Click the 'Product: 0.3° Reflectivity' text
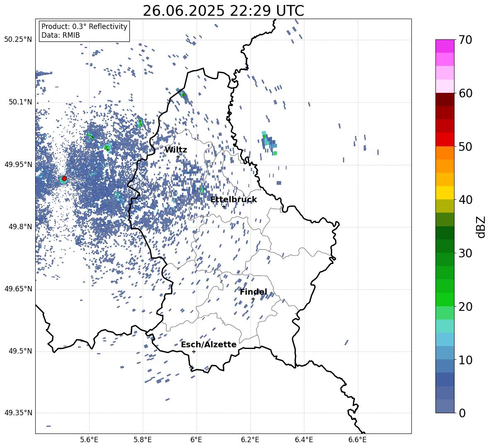Image resolution: width=491 pixels, height=448 pixels. coord(84,27)
